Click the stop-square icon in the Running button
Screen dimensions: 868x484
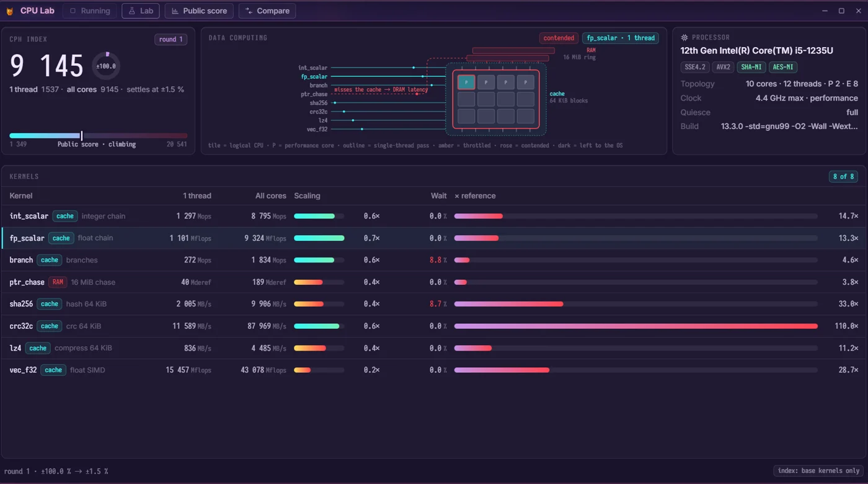point(73,11)
